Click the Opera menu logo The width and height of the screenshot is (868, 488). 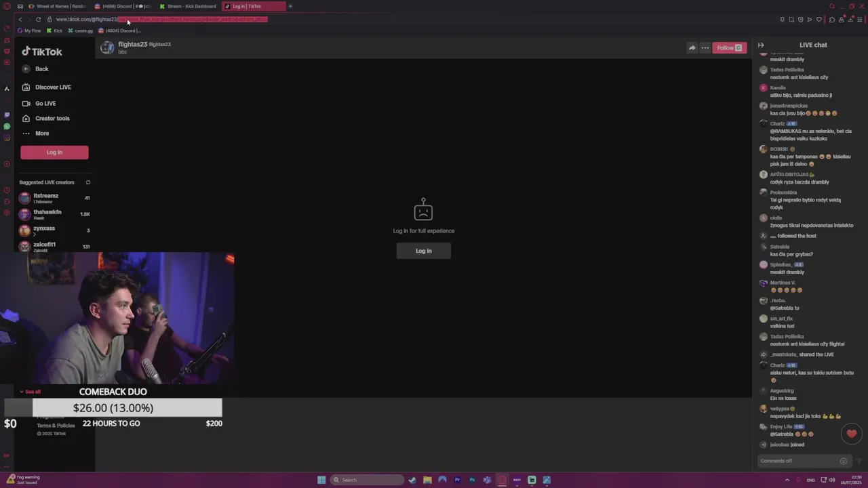pyautogui.click(x=7, y=6)
